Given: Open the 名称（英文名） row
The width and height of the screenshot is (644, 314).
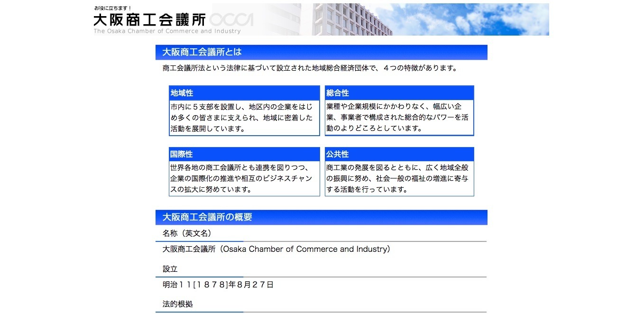Looking at the screenshot, I should pos(187,233).
